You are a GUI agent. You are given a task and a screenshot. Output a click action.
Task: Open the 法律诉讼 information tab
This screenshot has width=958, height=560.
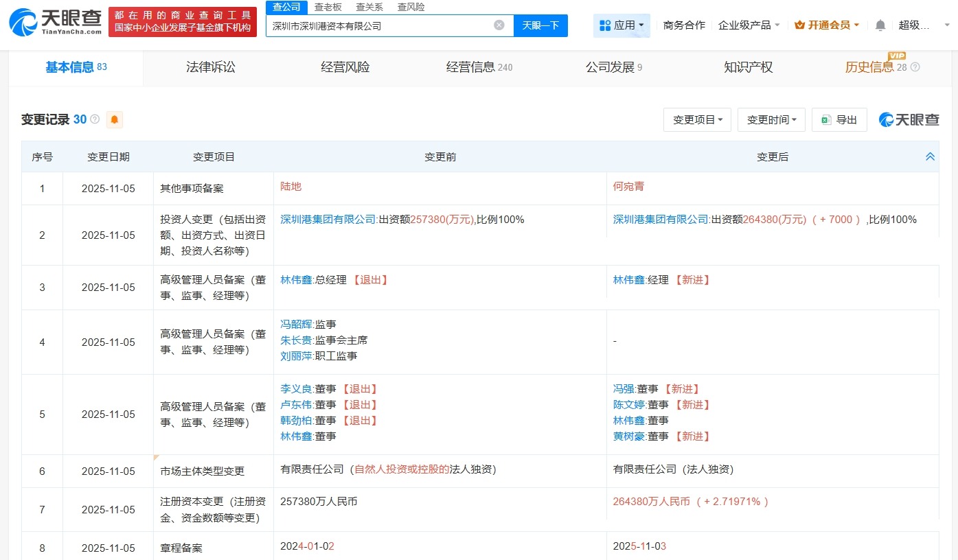(209, 67)
